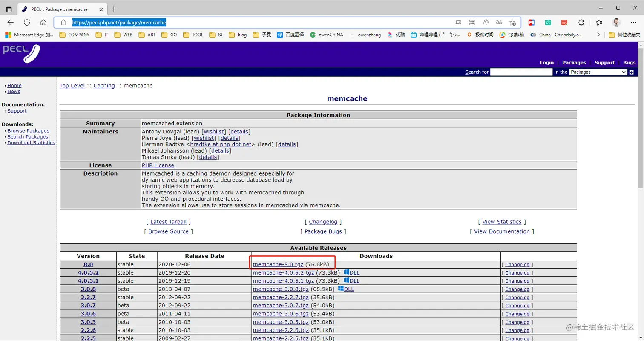Open 其他收藏夹 other favorites folder
This screenshot has width=644, height=341.
(x=624, y=35)
